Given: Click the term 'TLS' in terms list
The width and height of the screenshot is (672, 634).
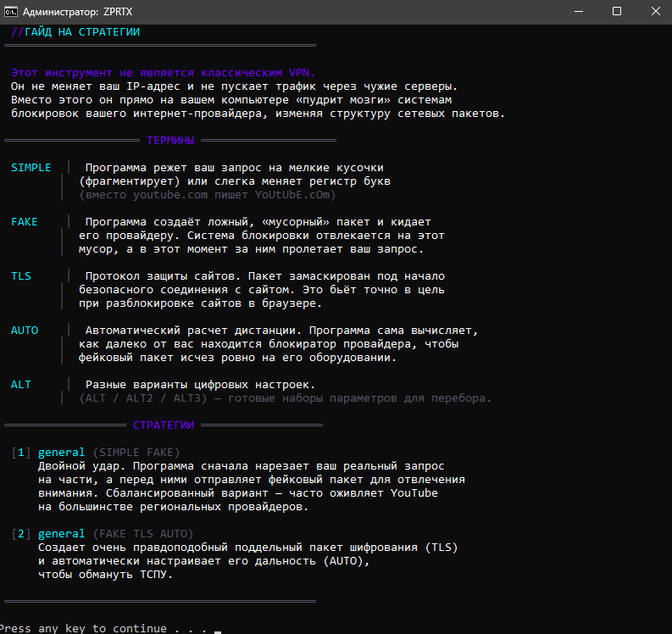Looking at the screenshot, I should click(x=21, y=276).
